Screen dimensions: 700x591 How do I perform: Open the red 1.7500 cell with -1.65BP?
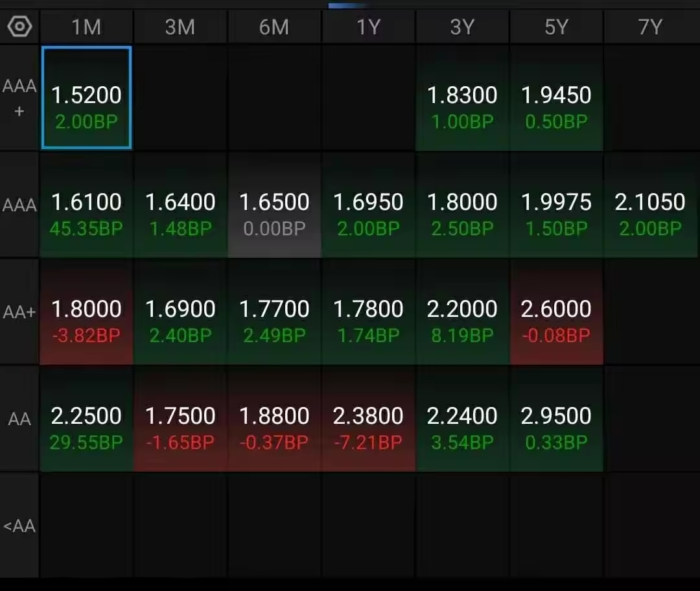point(180,419)
